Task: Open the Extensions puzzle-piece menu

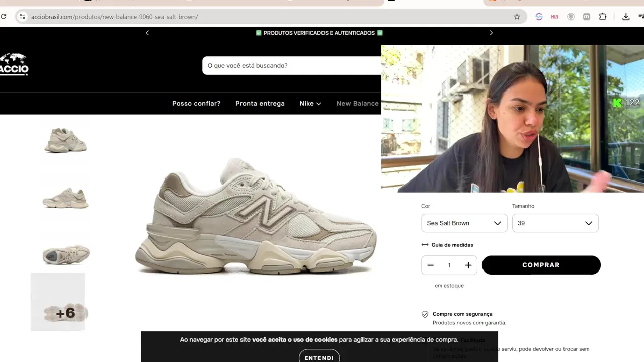Action: (x=603, y=17)
